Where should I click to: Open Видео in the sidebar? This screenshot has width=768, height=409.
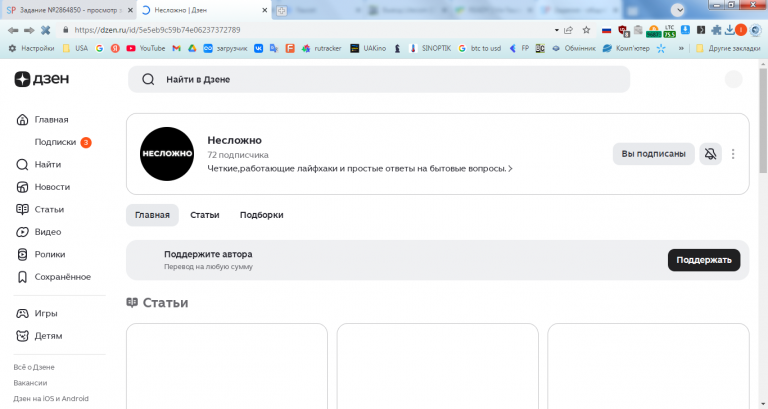pyautogui.click(x=39, y=232)
